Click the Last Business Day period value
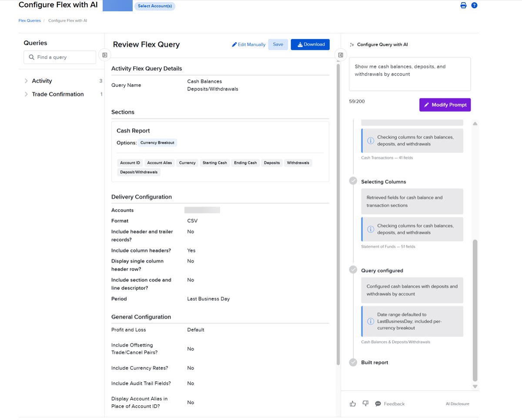 click(x=208, y=299)
